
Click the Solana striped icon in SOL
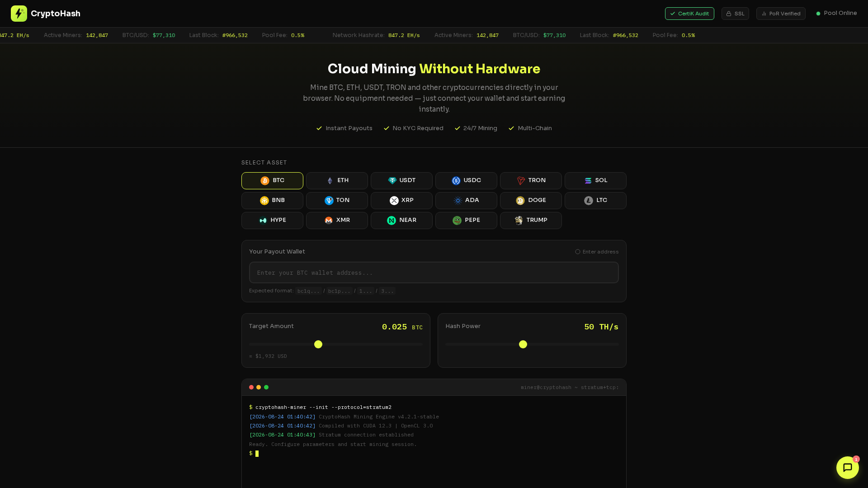tap(588, 181)
